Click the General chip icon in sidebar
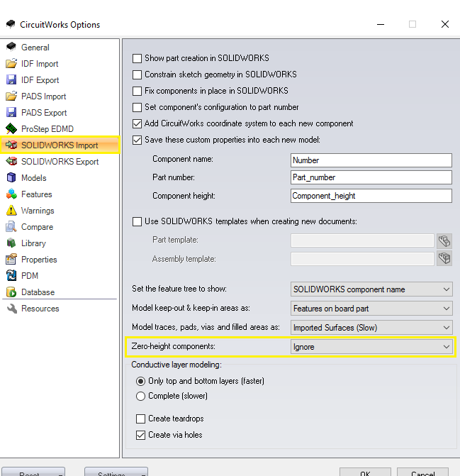This screenshot has width=460, height=476. [x=11, y=47]
